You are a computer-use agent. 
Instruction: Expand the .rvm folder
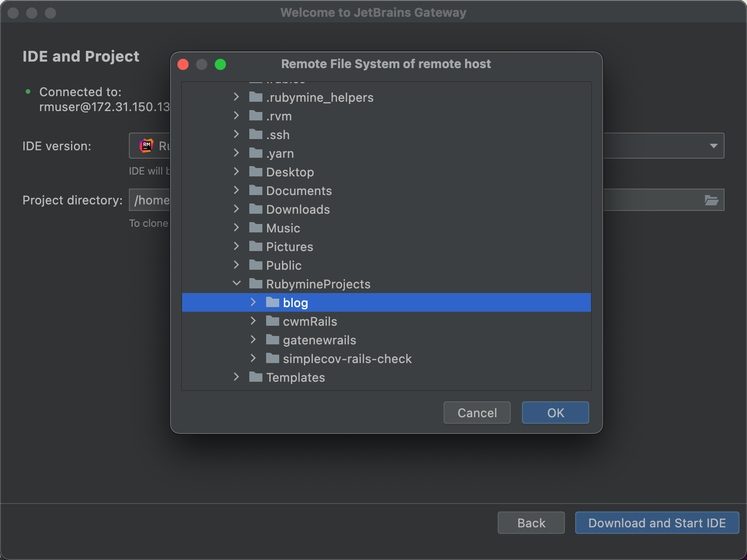[237, 116]
